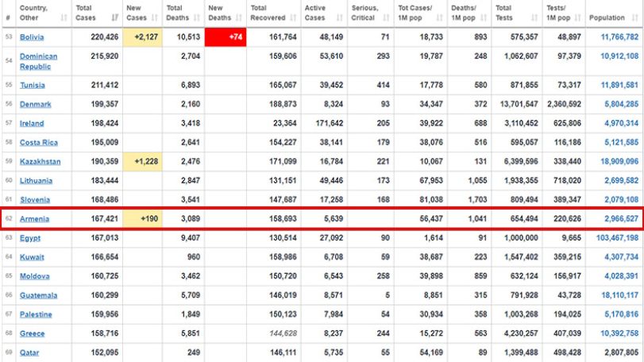Sort by Population column sort icon
The image size is (644, 362).
point(635,17)
